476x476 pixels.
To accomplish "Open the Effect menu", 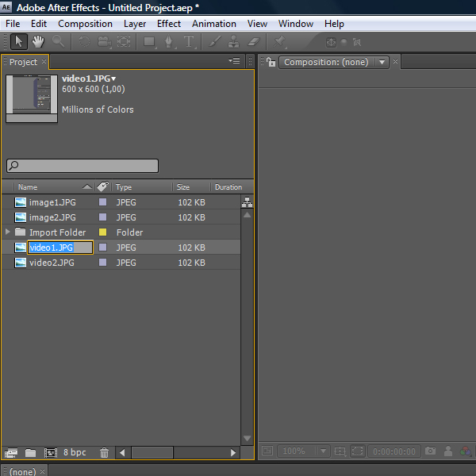I will coord(169,24).
